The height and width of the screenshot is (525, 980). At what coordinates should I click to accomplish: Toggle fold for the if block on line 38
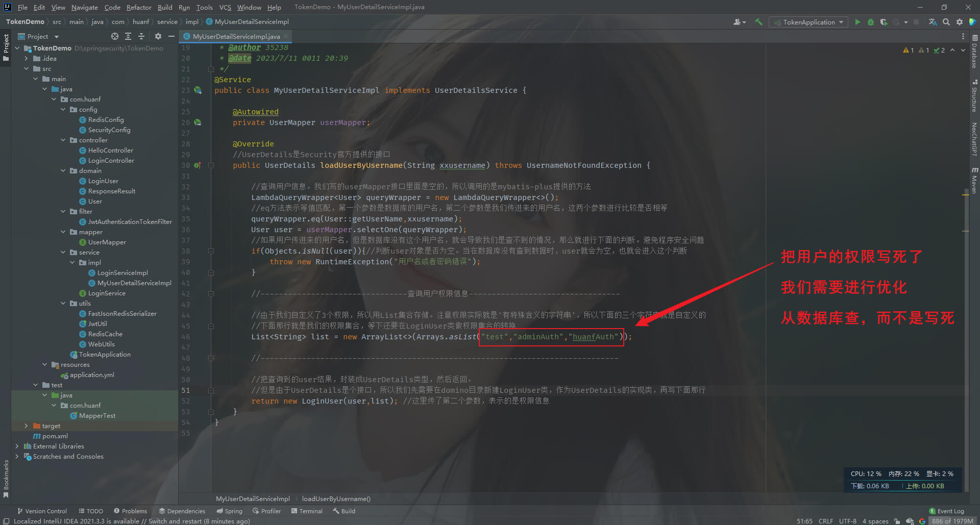pyautogui.click(x=211, y=251)
